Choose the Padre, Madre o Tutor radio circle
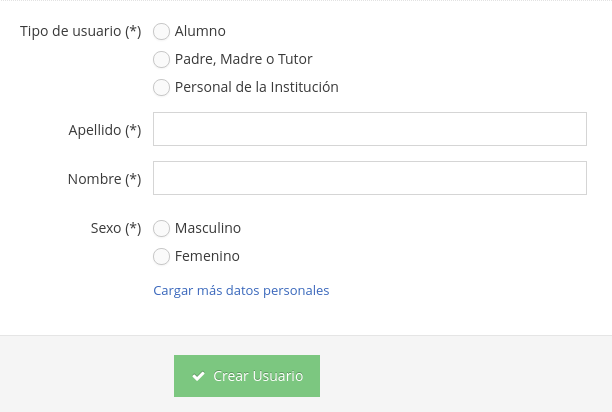Viewport: 612px width, 412px height. pyautogui.click(x=161, y=60)
